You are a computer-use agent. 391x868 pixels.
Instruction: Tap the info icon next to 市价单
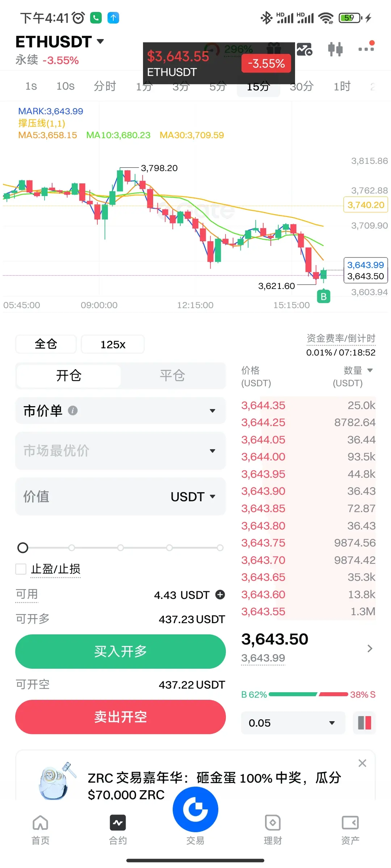(73, 410)
